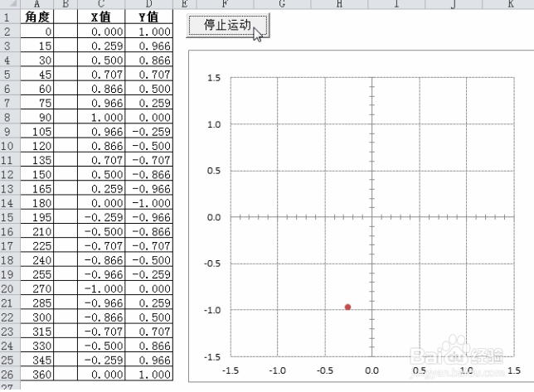Screen dimensions: 534x392
Task: Select Y value cell in row 25
Action: (x=149, y=361)
